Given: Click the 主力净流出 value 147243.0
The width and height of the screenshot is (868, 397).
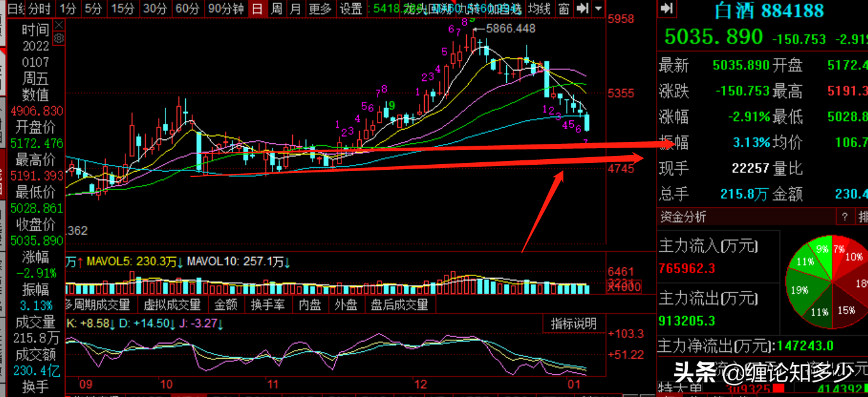Looking at the screenshot, I should [806, 346].
